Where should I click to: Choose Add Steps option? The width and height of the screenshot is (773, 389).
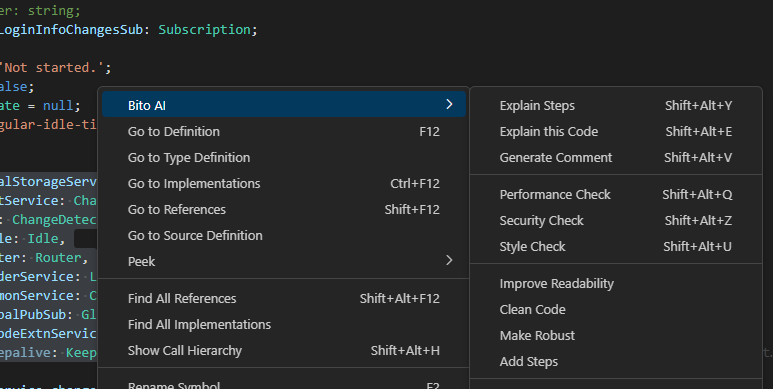[x=616, y=361]
